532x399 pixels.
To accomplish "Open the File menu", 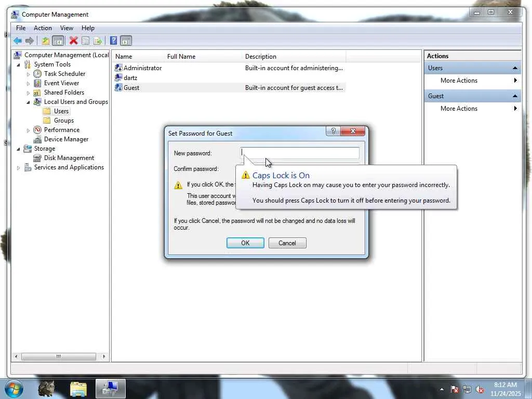I will pyautogui.click(x=21, y=28).
